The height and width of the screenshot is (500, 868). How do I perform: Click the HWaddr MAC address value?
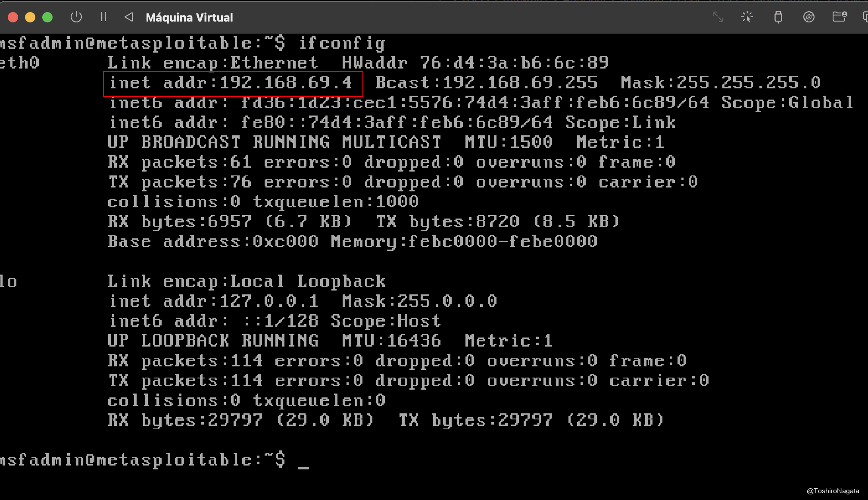[x=514, y=63]
